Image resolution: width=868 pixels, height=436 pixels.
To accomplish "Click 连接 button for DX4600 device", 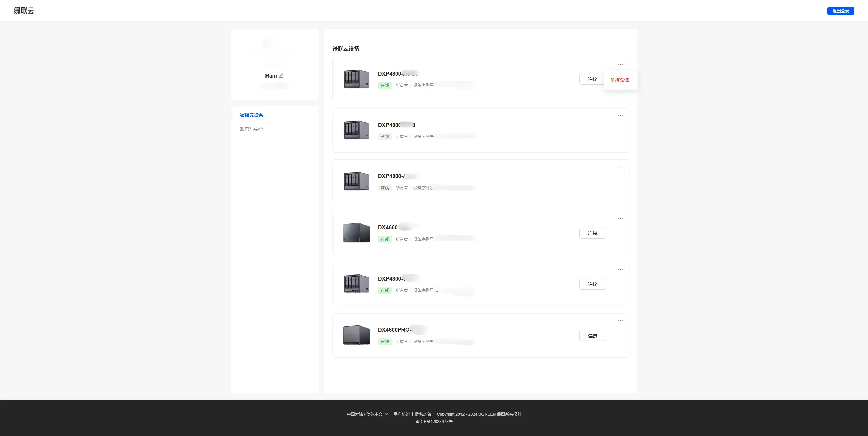I will tap(592, 233).
